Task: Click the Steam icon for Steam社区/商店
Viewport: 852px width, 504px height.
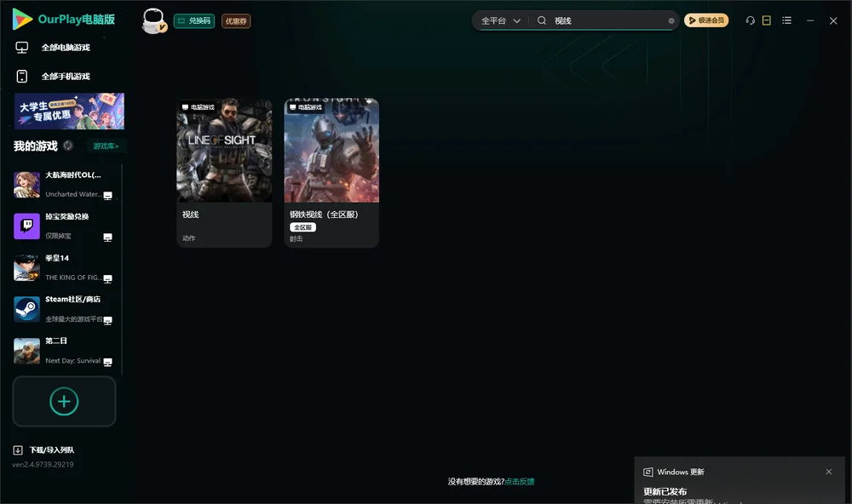Action: pos(26,309)
